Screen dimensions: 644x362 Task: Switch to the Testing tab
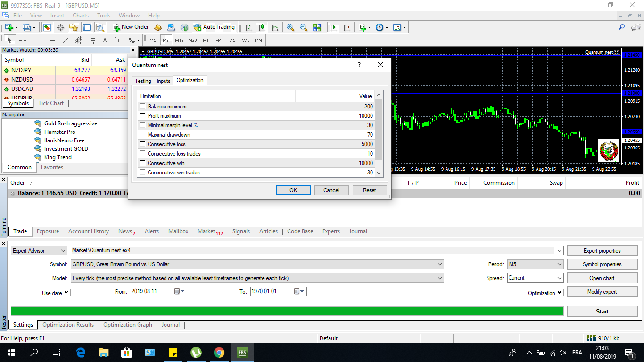click(143, 81)
